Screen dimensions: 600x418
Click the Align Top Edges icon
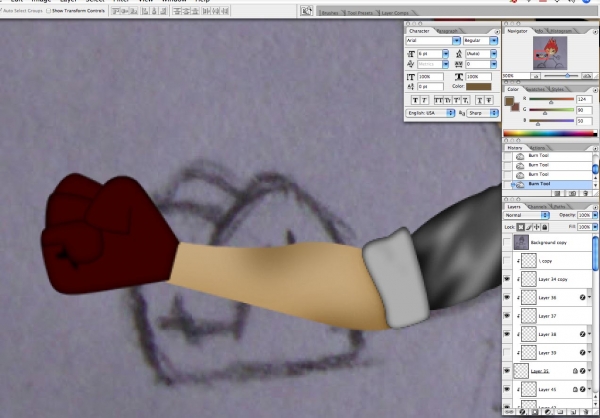coord(116,11)
